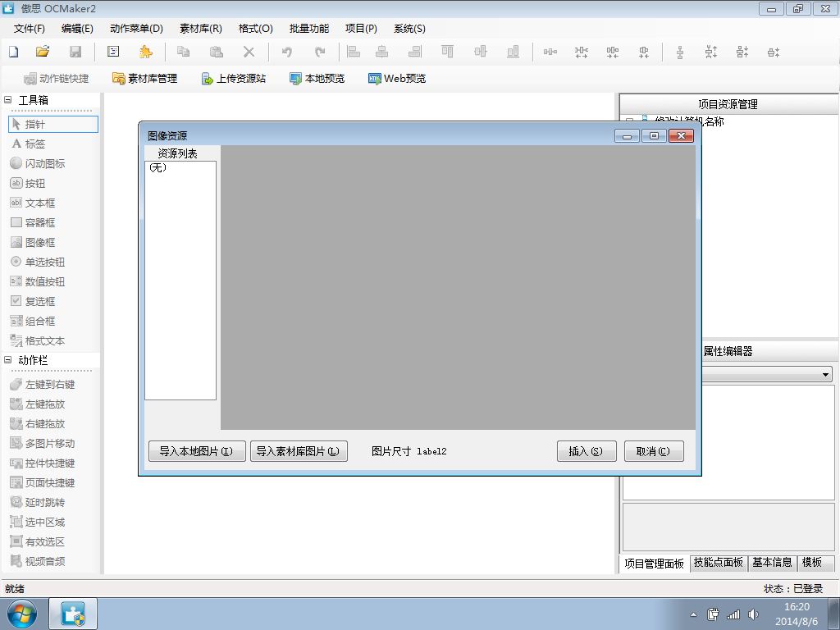Choose the 左键到右键 action

pos(43,384)
